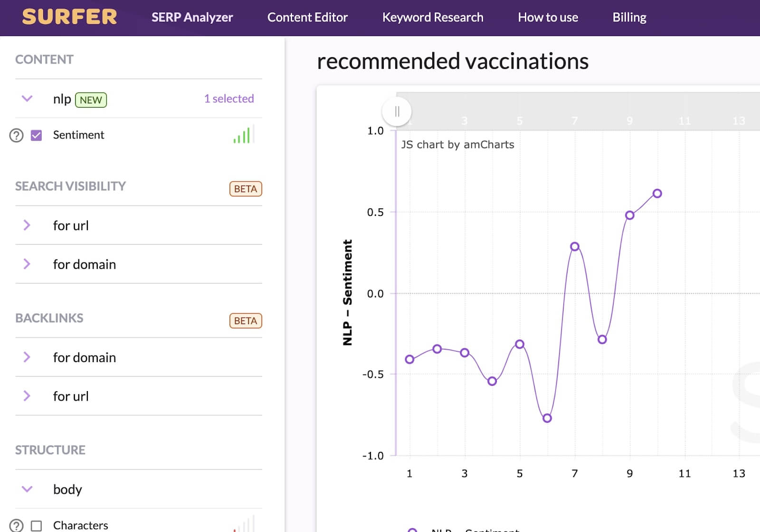Click the Sentiment signal bars icon
The width and height of the screenshot is (760, 532).
tap(244, 135)
